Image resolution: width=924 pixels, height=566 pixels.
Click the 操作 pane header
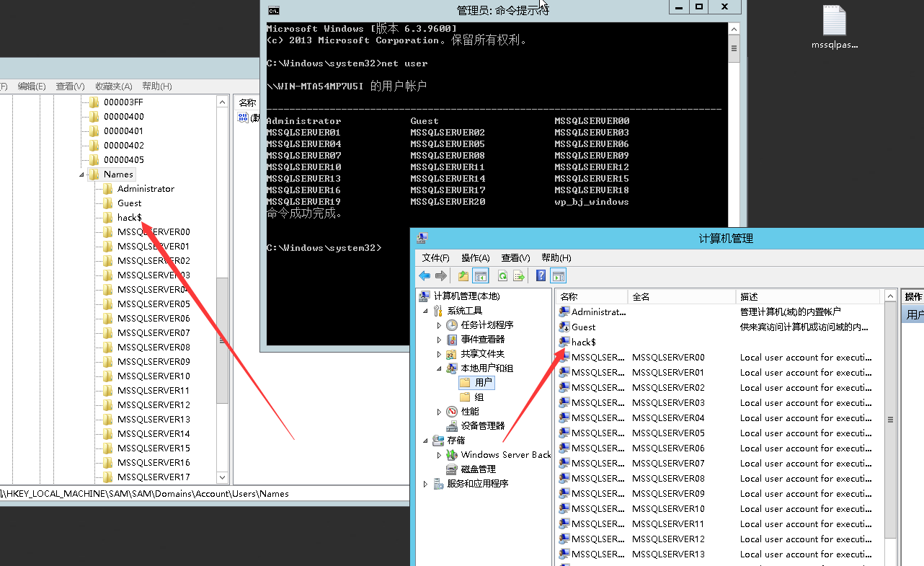click(913, 296)
